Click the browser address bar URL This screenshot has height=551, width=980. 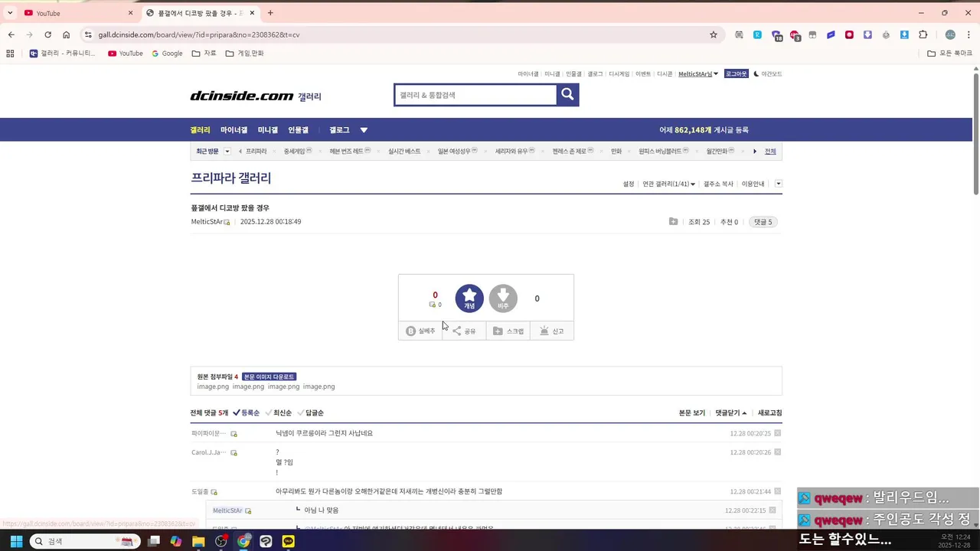tap(199, 34)
